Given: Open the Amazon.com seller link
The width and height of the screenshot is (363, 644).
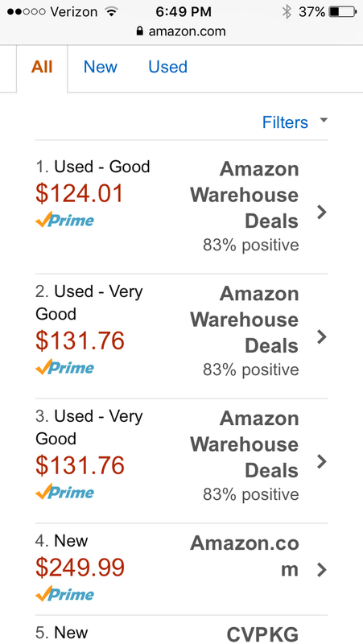Looking at the screenshot, I should click(x=245, y=556).
